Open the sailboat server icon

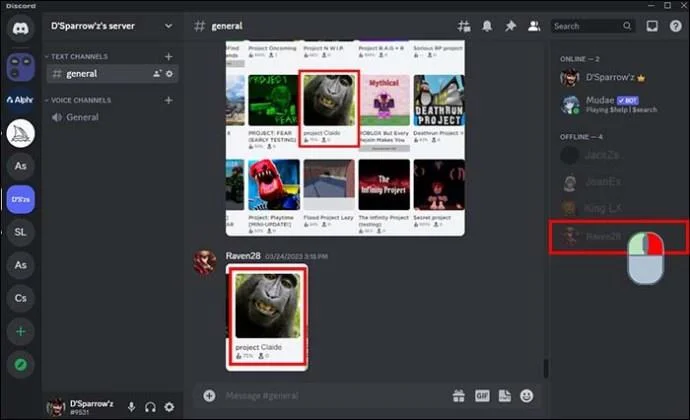tap(20, 133)
